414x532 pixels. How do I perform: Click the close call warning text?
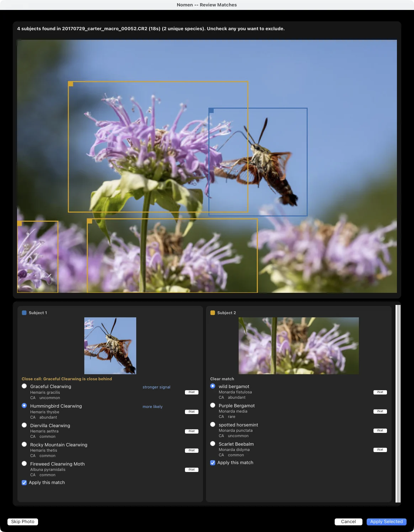click(x=67, y=379)
